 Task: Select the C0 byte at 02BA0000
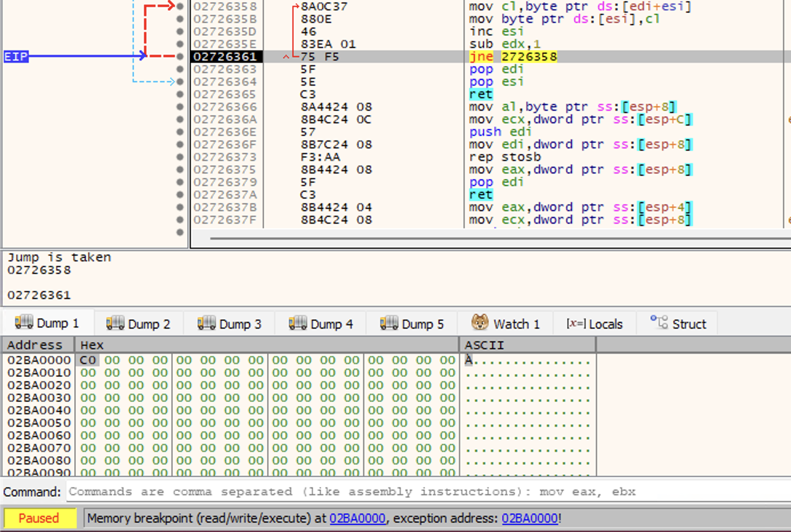88,360
